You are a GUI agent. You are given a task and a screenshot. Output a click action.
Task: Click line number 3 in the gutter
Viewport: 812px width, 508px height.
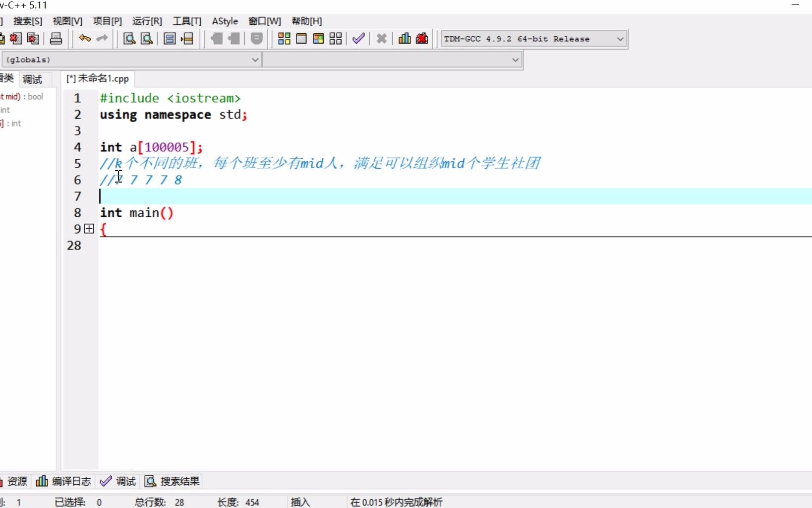77,131
